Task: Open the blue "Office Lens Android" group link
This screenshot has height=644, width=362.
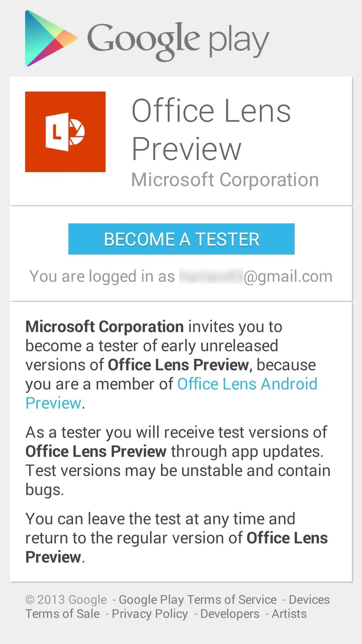Action: tap(247, 384)
